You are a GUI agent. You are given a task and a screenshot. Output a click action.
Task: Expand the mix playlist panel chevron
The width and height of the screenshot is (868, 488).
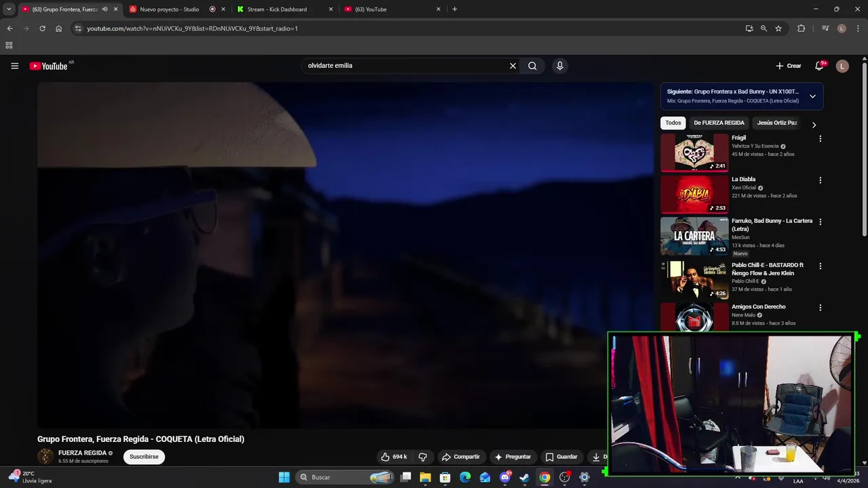(812, 96)
